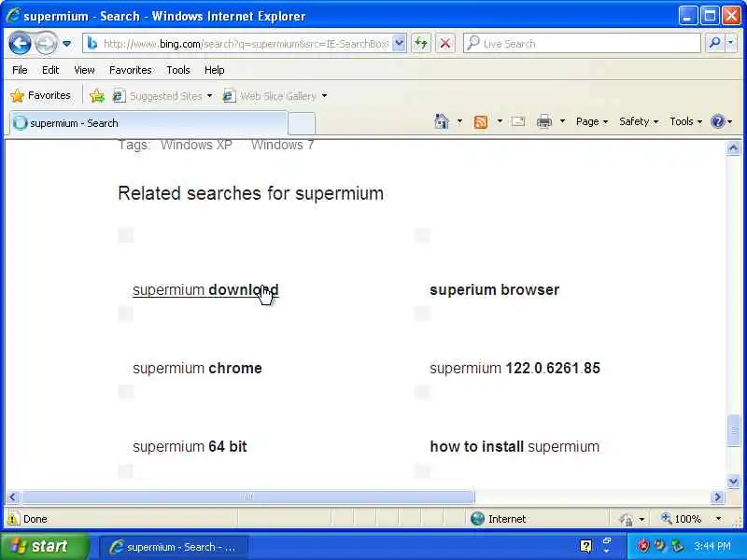The width and height of the screenshot is (747, 560).
Task: Click the blue Help question mark icon
Action: [717, 121]
